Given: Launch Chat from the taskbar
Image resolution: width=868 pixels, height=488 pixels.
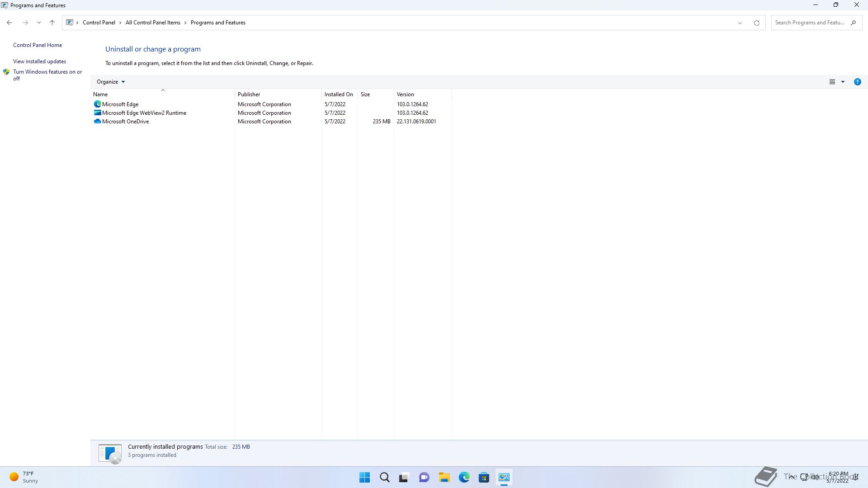Looking at the screenshot, I should (x=424, y=477).
